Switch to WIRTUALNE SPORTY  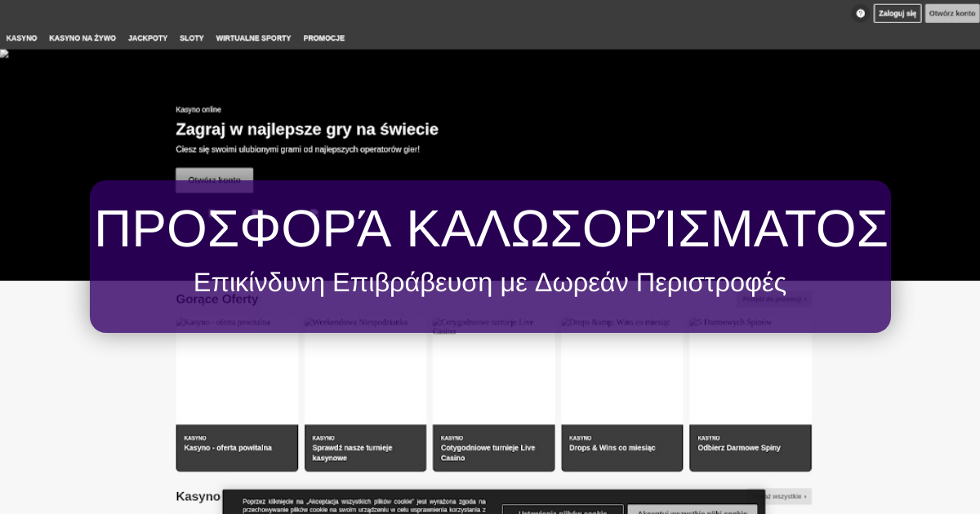coord(253,38)
